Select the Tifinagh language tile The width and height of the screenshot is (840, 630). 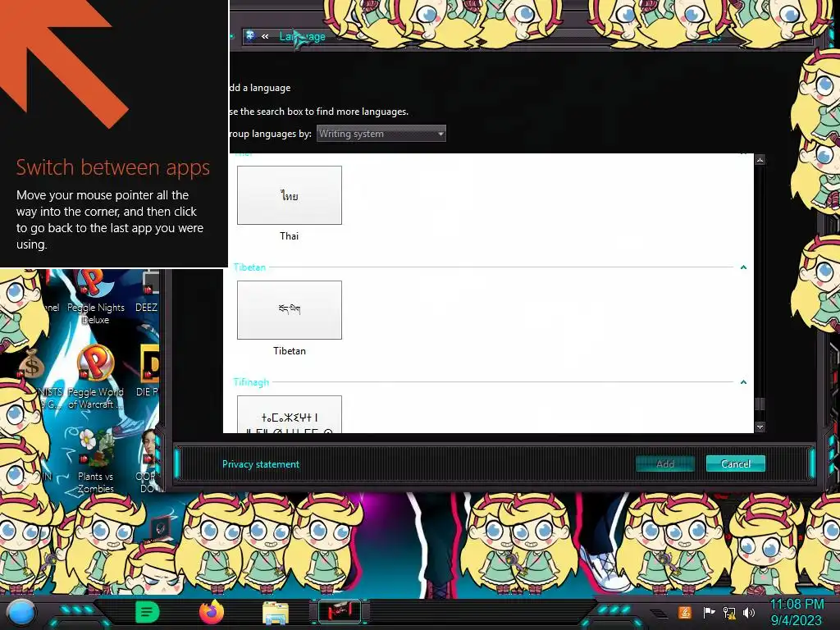[x=290, y=414]
